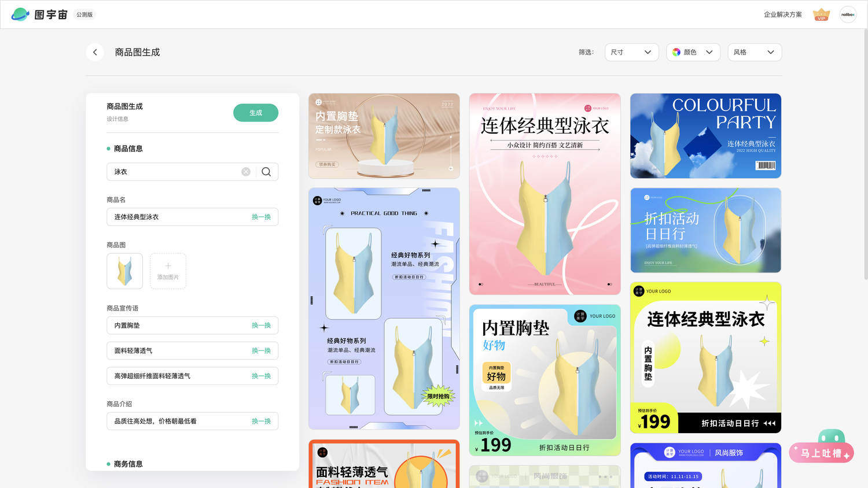868x488 pixels.
Task: Click the 马上吐槽 feedback button
Action: 822,453
